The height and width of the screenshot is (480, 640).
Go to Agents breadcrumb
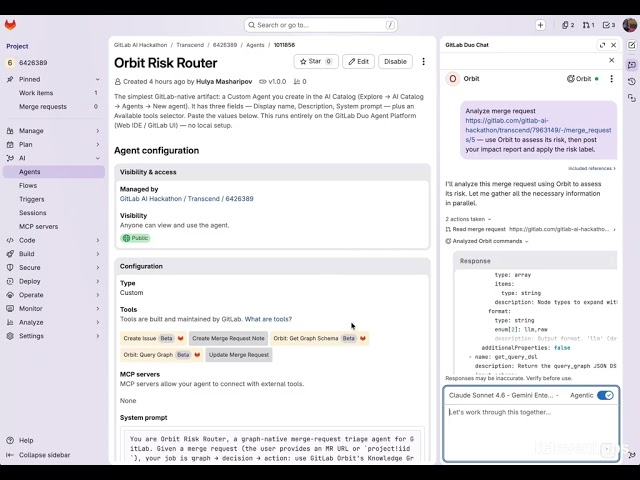tap(255, 45)
